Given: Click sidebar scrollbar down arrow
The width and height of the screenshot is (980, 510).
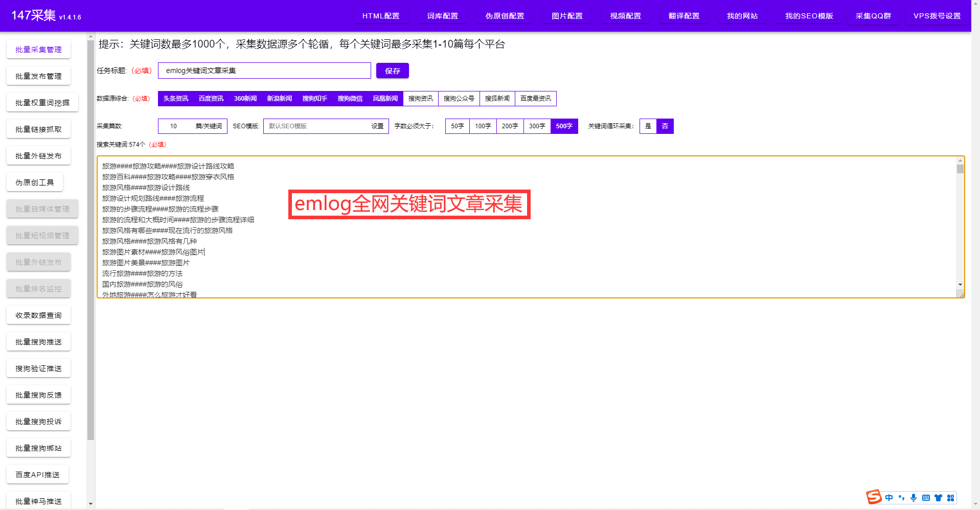Looking at the screenshot, I should click(91, 504).
